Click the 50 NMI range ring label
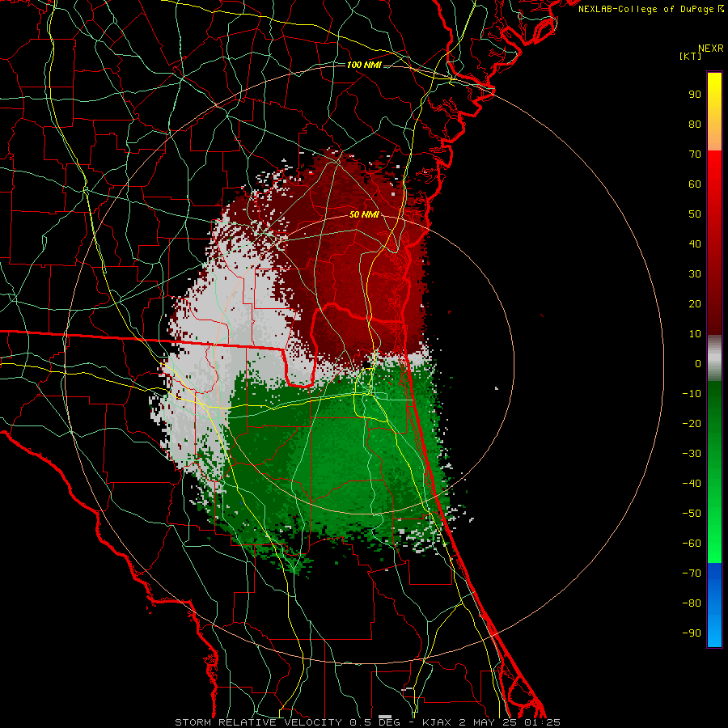This screenshot has height=728, width=728. pyautogui.click(x=365, y=214)
